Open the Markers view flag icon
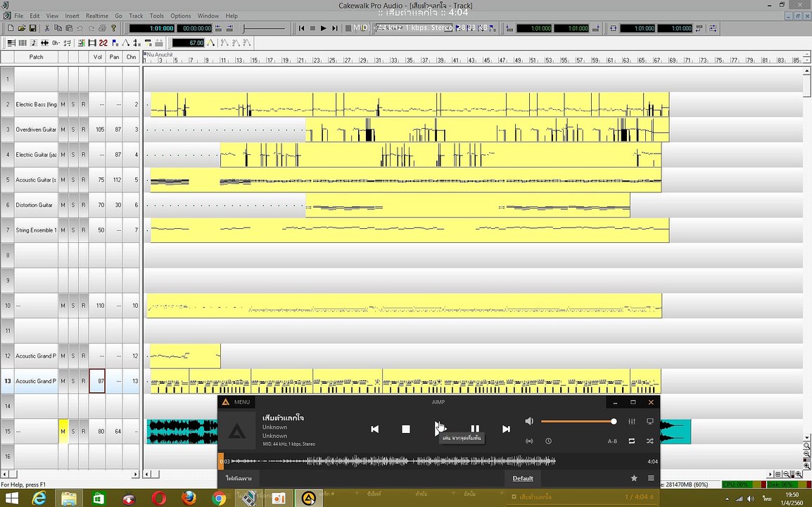This screenshot has height=507, width=812. pos(115,43)
